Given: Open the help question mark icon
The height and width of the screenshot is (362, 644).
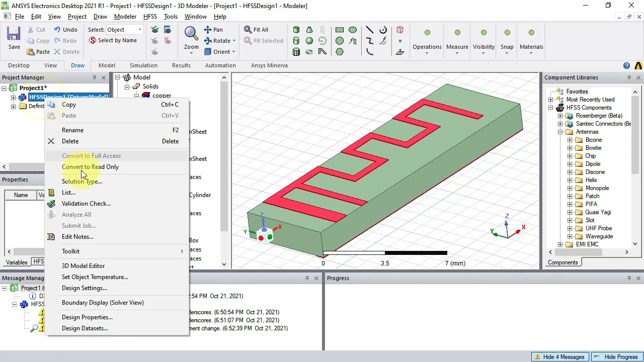Looking at the screenshot, I should coord(626,65).
